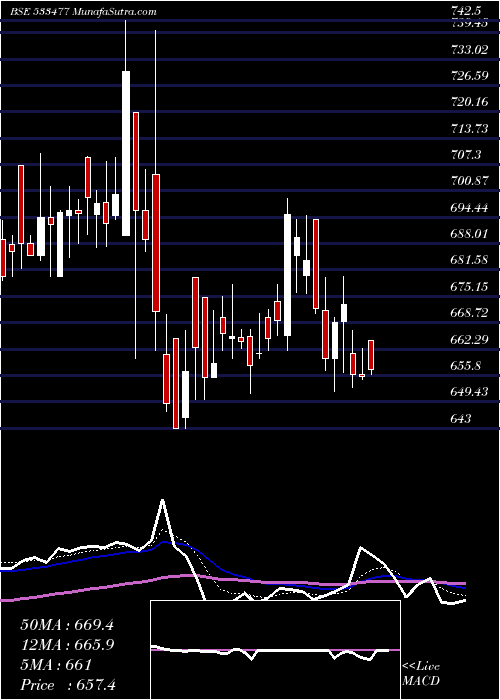The image size is (500, 700).
Task: Select the 643 price axis label
Action: (x=461, y=418)
